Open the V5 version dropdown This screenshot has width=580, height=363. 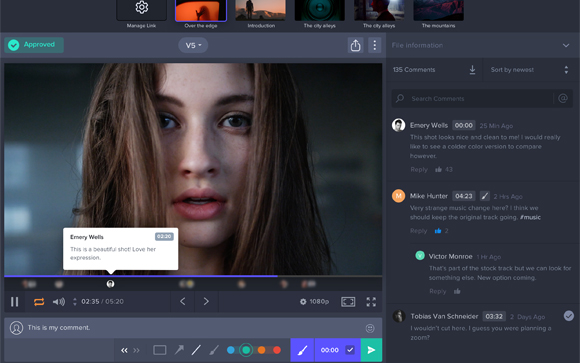click(193, 45)
